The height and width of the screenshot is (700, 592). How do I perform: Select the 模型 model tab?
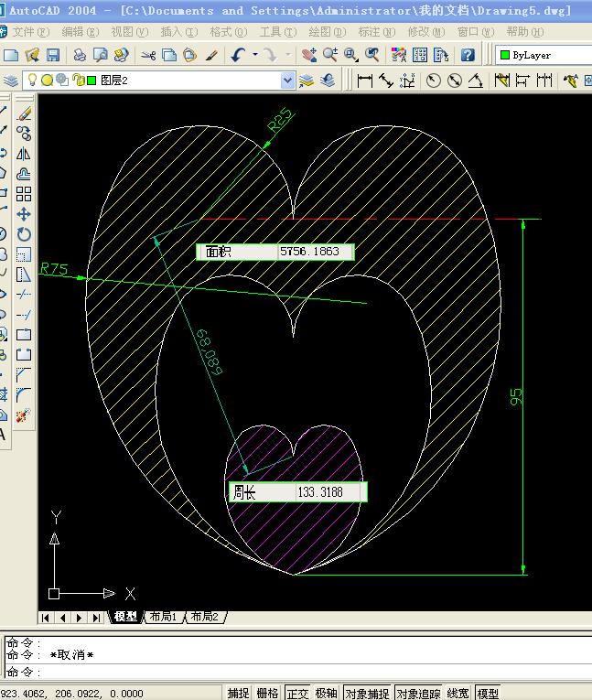[x=125, y=617]
